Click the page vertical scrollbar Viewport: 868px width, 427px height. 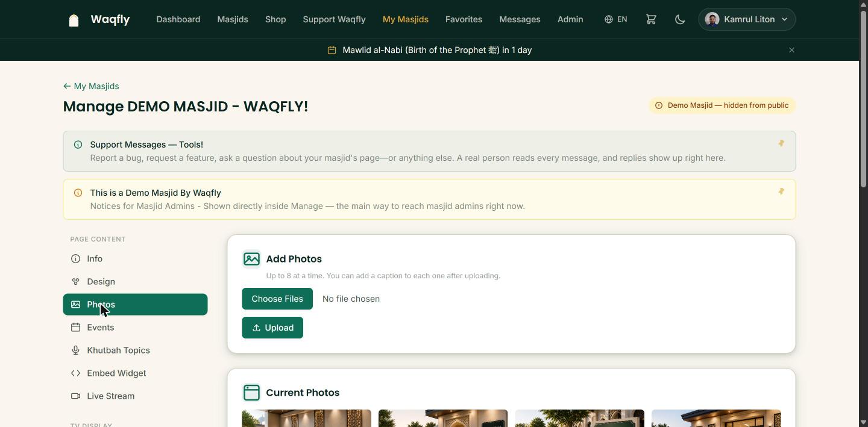[863, 99]
